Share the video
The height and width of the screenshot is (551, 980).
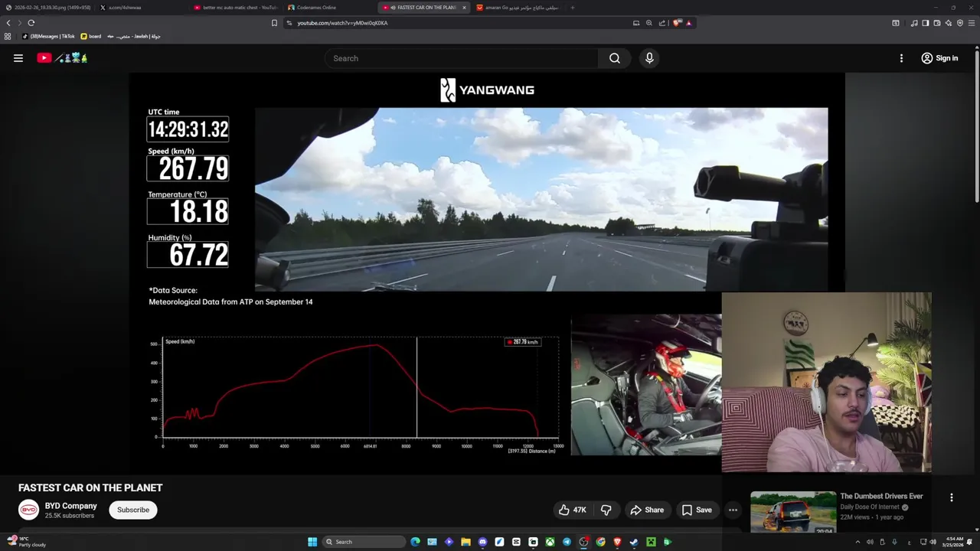click(647, 510)
